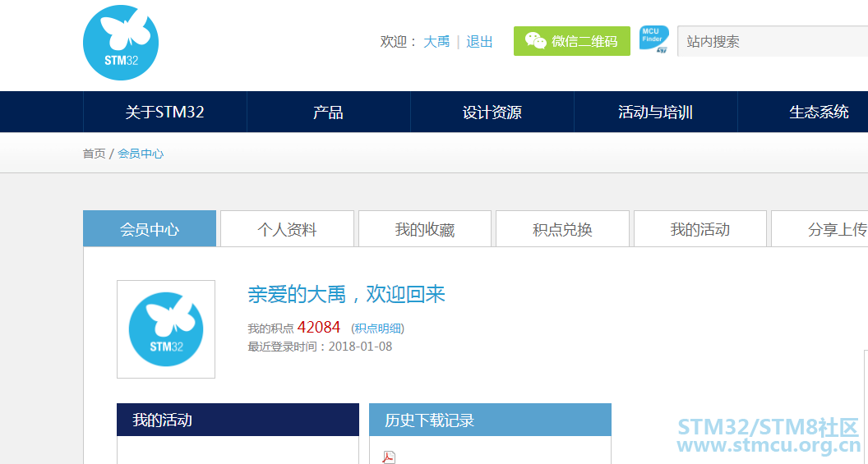The height and width of the screenshot is (464, 868).
Task: Click the 42084 points value
Action: coord(319,328)
